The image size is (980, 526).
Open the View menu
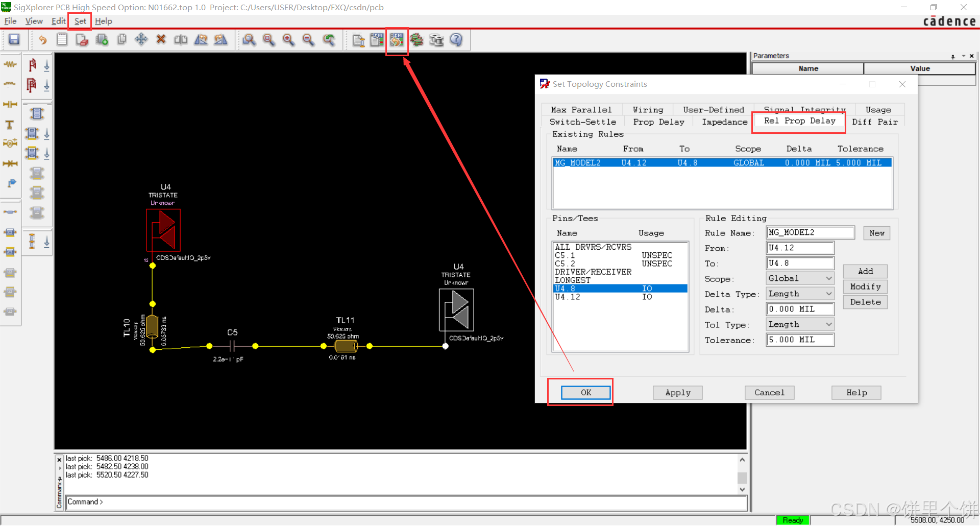click(34, 21)
